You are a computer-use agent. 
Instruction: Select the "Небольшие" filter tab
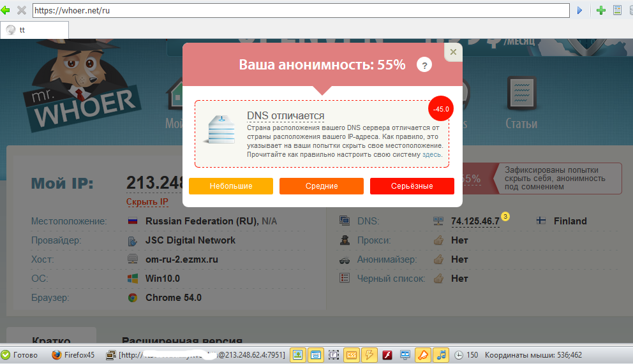coord(231,186)
